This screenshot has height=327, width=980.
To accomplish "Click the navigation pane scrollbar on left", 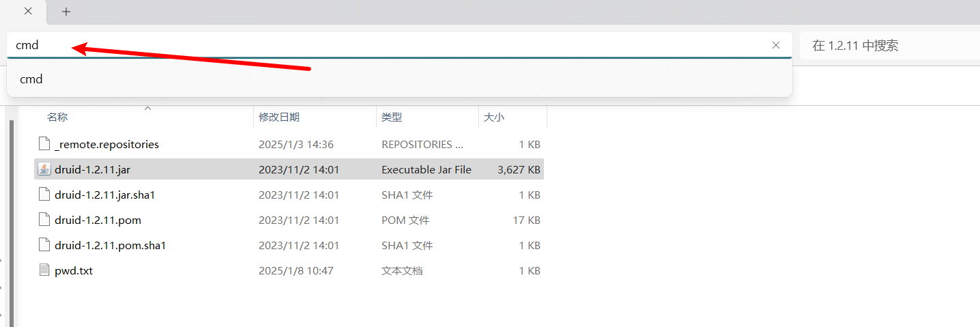I will coord(10,222).
